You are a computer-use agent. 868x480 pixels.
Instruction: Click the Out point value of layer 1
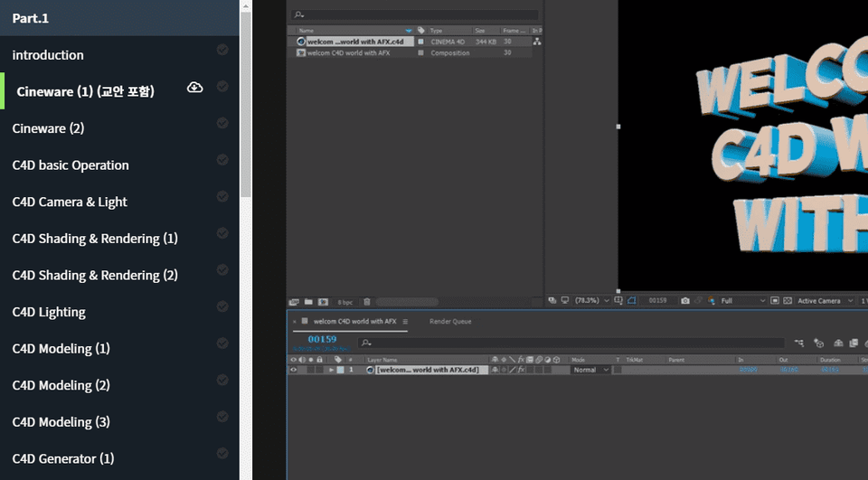click(789, 370)
